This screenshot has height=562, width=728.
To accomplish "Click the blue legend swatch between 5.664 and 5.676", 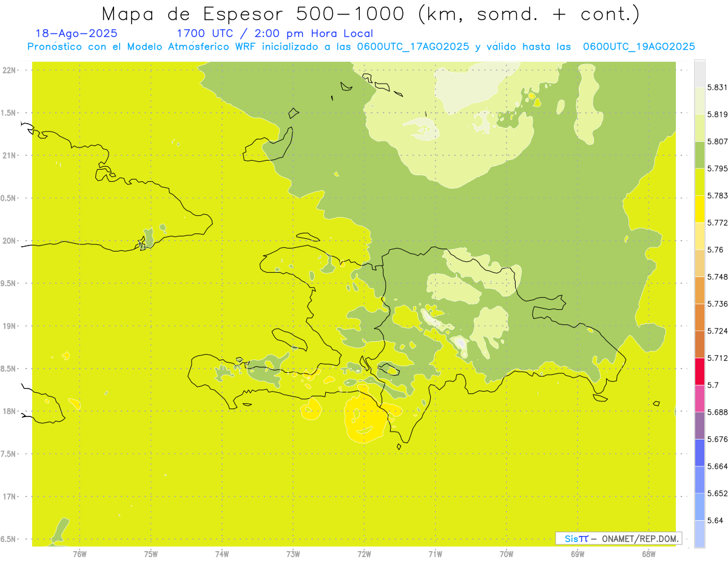I will click(699, 452).
